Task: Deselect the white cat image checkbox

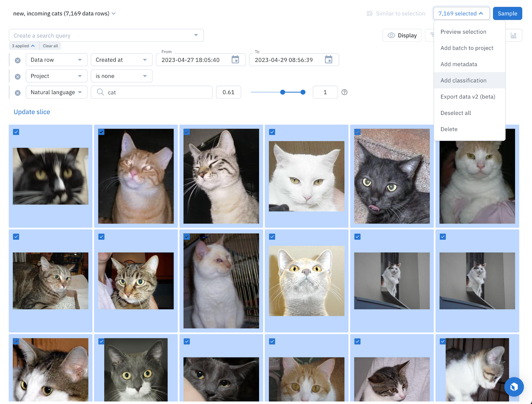Action: [272, 132]
